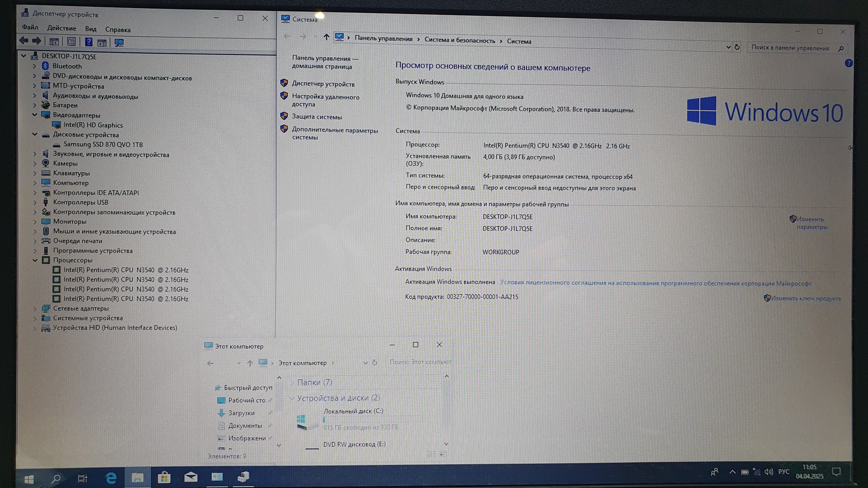Click the Local Disk C usage bar
Screen dimensions: 868x488
360,419
